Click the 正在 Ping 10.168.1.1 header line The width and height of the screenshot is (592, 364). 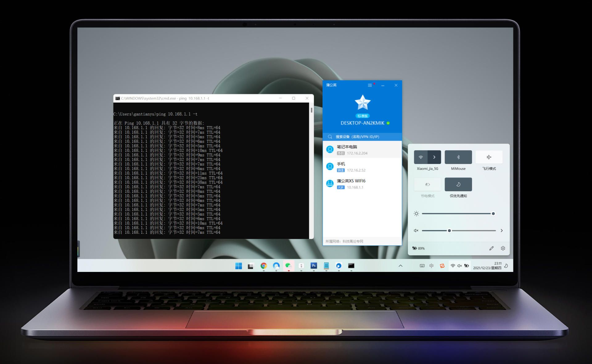click(159, 123)
